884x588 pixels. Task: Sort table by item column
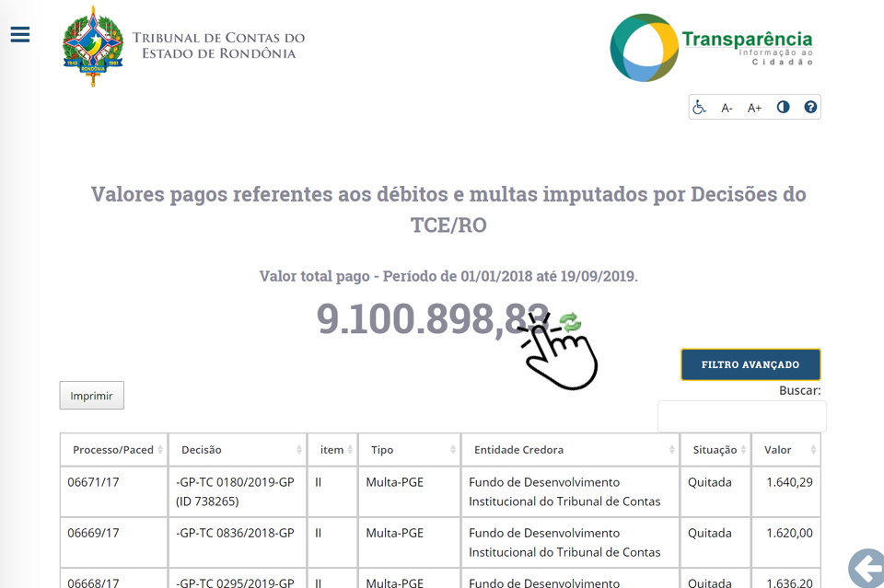pyautogui.click(x=332, y=450)
